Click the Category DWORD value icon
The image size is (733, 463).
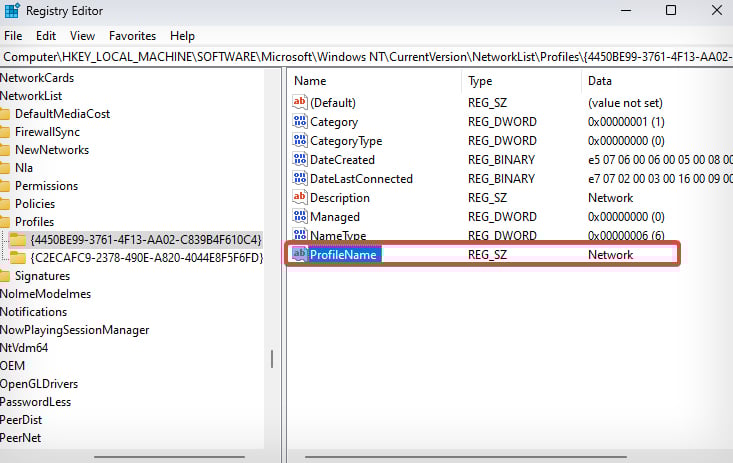point(300,121)
